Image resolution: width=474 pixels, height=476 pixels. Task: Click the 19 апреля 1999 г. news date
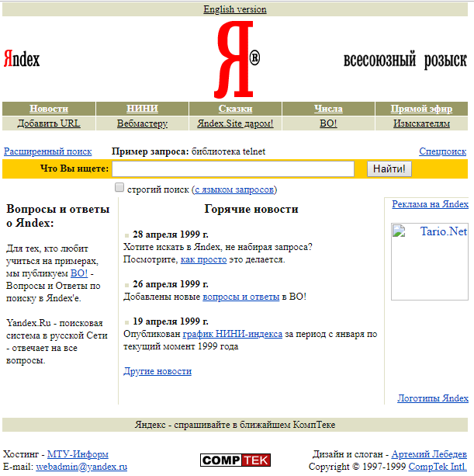tap(171, 321)
